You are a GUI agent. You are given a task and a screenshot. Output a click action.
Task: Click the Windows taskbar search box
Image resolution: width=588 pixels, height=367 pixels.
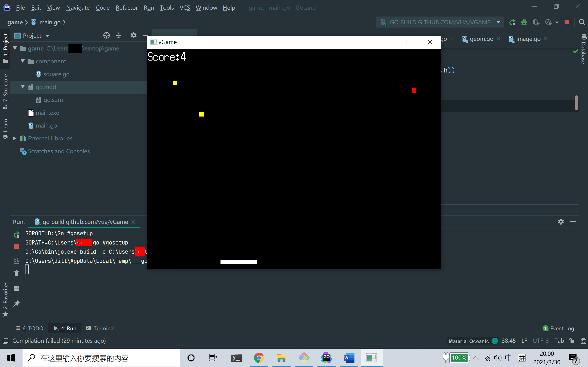101,358
